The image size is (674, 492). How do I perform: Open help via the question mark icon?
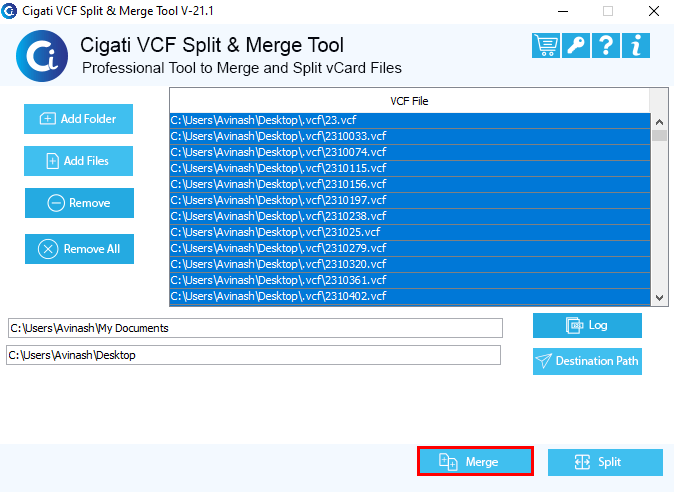point(606,45)
